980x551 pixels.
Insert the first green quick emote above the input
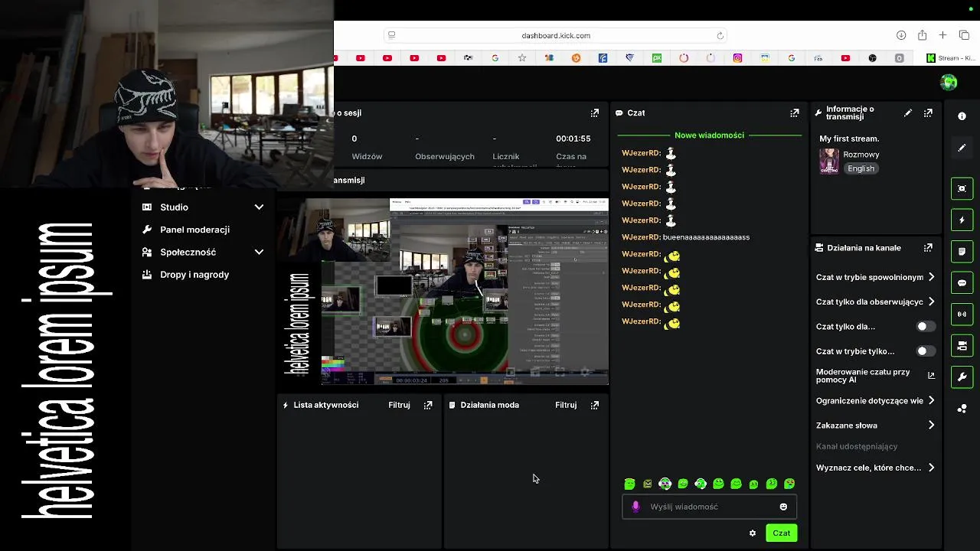tap(629, 484)
